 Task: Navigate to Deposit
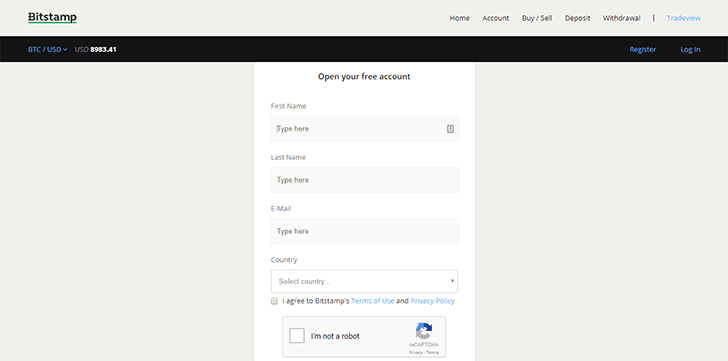(577, 18)
